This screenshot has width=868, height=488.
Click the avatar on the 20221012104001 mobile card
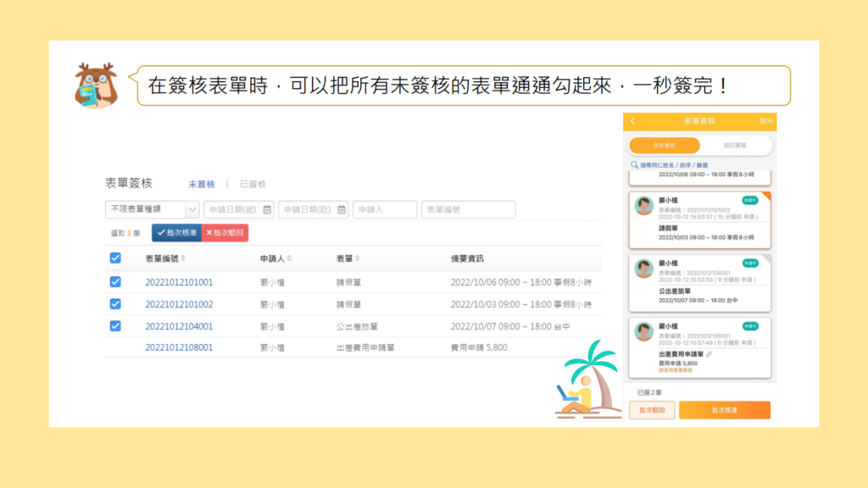(x=644, y=269)
